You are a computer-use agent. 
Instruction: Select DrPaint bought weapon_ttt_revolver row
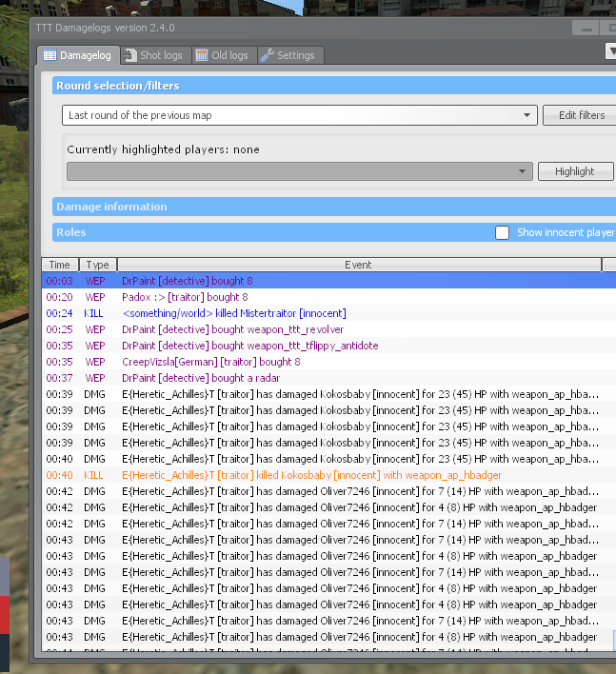pyautogui.click(x=233, y=329)
